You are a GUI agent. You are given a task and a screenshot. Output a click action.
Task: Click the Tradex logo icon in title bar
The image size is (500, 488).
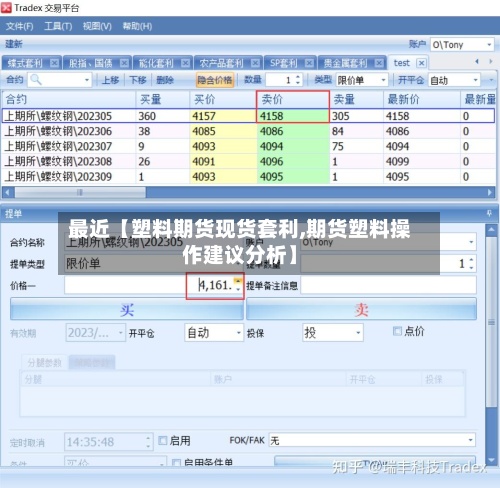click(x=6, y=8)
